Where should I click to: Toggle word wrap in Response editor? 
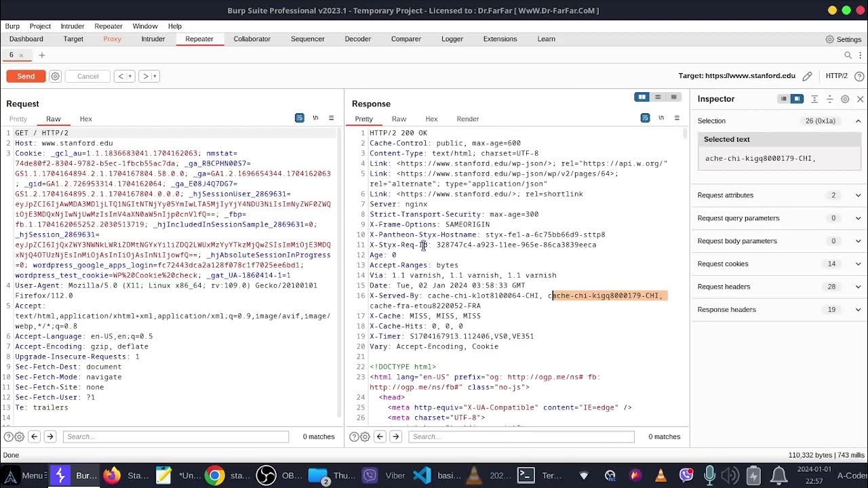coord(645,118)
